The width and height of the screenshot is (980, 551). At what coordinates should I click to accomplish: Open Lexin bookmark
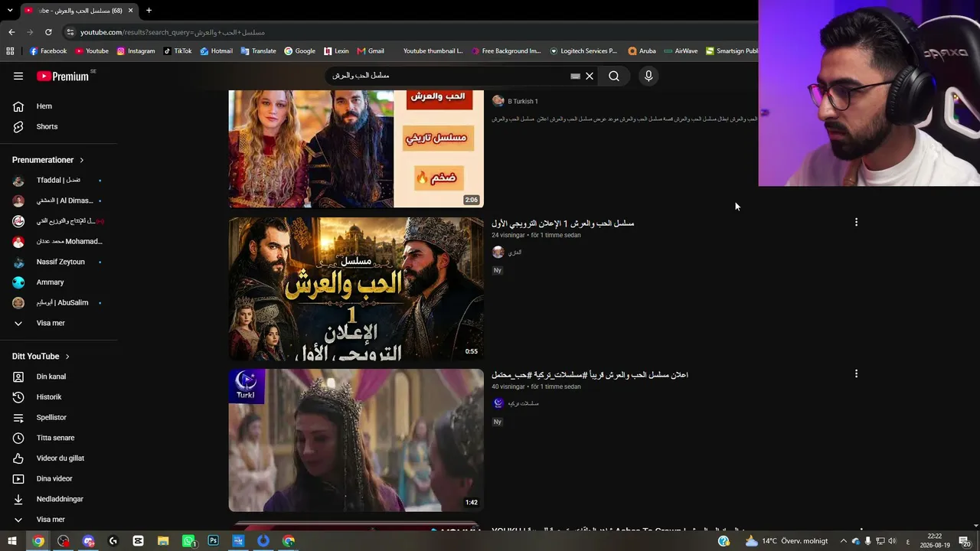pos(336,51)
